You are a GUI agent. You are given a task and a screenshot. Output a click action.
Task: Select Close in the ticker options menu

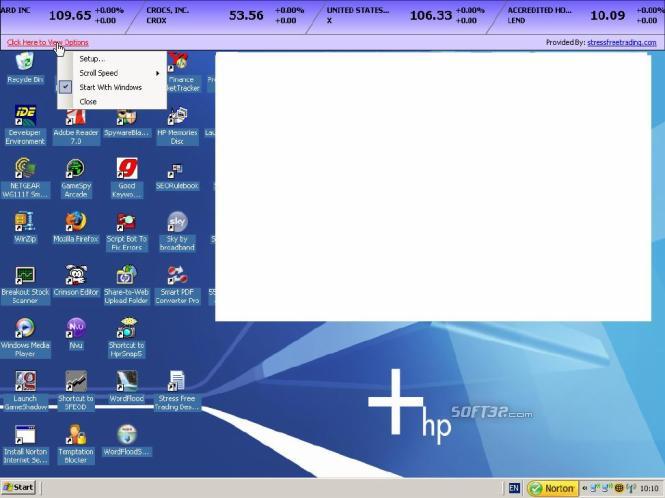tap(112, 102)
